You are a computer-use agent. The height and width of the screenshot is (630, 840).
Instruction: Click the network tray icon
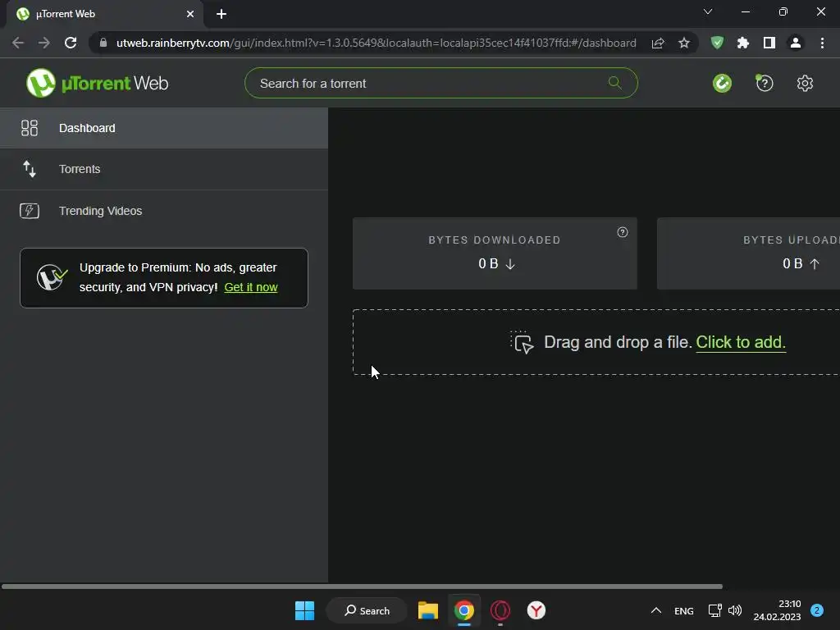[x=714, y=610]
